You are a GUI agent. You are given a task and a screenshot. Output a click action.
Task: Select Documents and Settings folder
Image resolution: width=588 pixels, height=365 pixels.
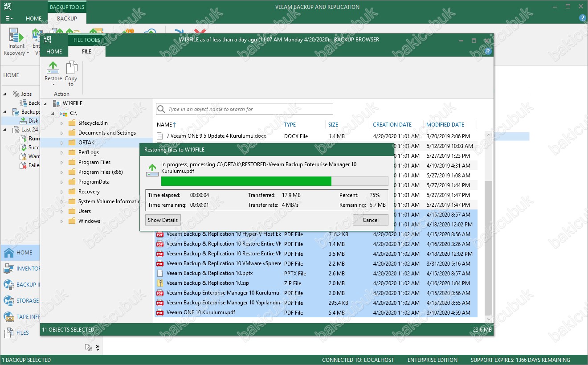click(107, 133)
